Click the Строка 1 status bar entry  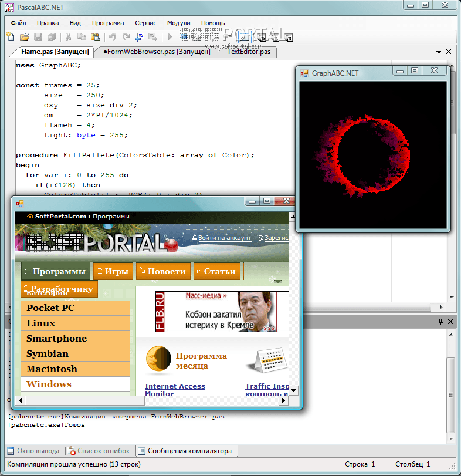pos(360,464)
